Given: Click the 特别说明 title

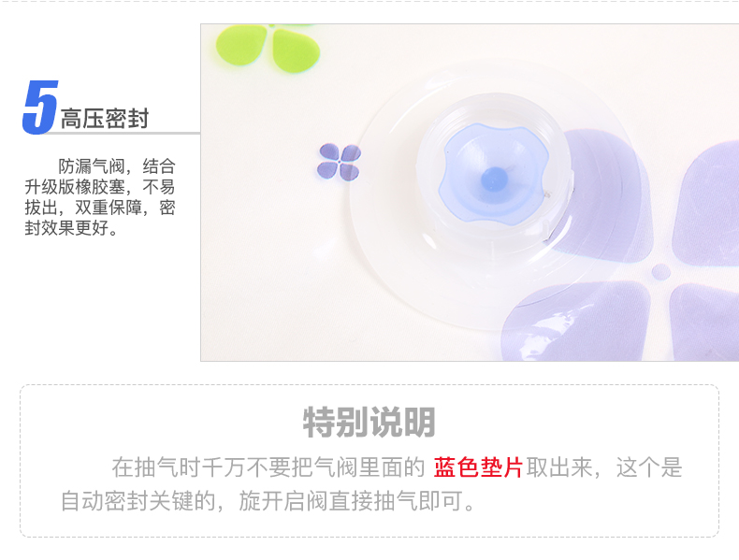Looking at the screenshot, I should (x=369, y=422).
